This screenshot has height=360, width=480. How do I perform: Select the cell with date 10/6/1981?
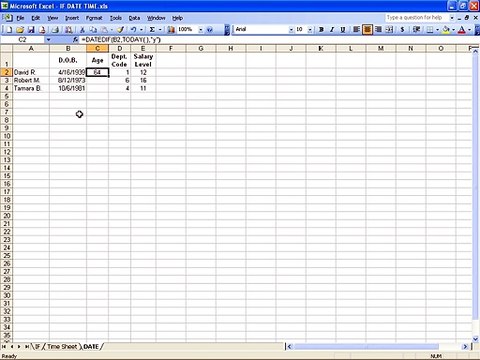tap(68, 88)
